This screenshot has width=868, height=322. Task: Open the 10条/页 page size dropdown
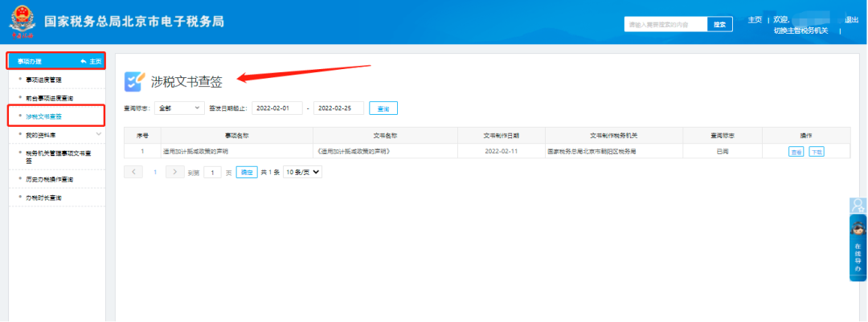(302, 172)
